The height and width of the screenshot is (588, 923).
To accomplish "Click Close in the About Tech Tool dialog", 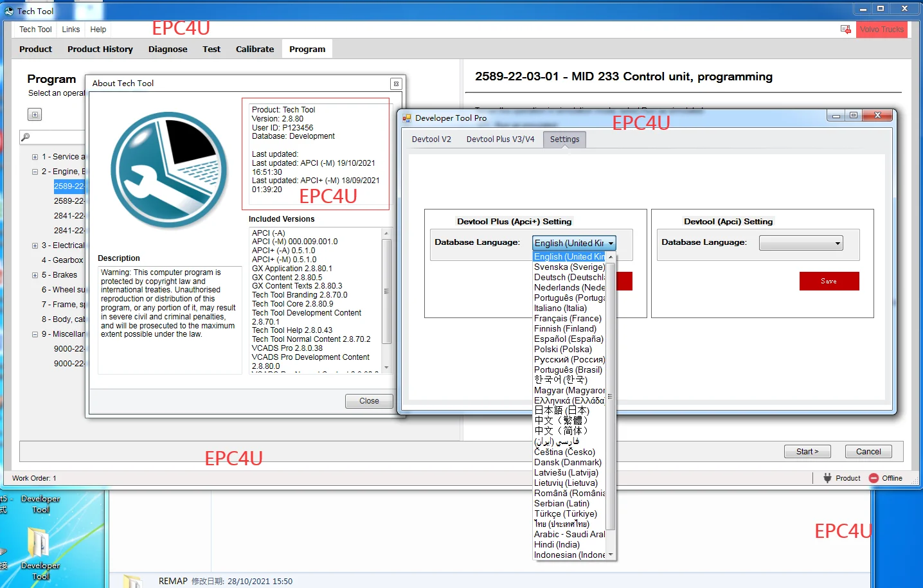I will coord(369,401).
